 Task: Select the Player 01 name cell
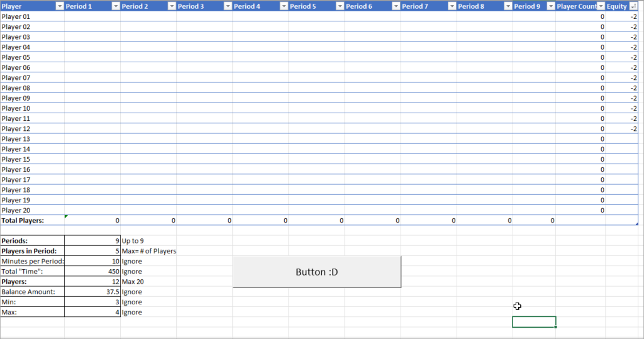point(31,16)
